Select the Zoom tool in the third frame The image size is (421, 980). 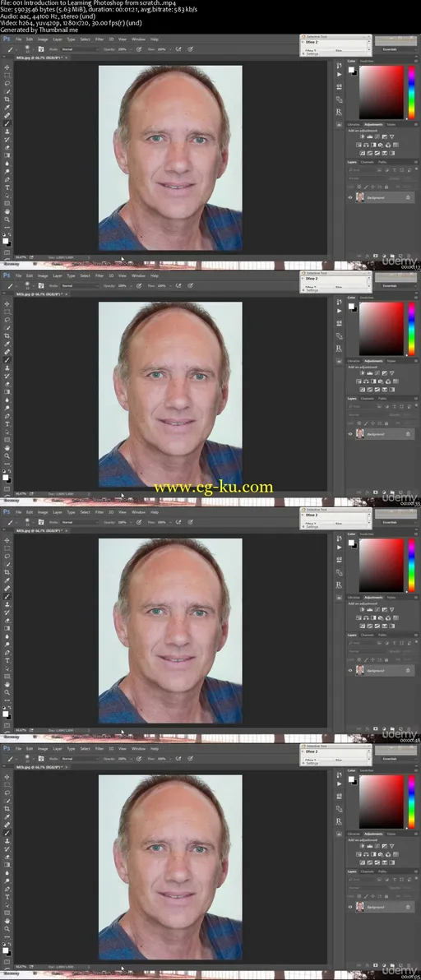(7, 692)
